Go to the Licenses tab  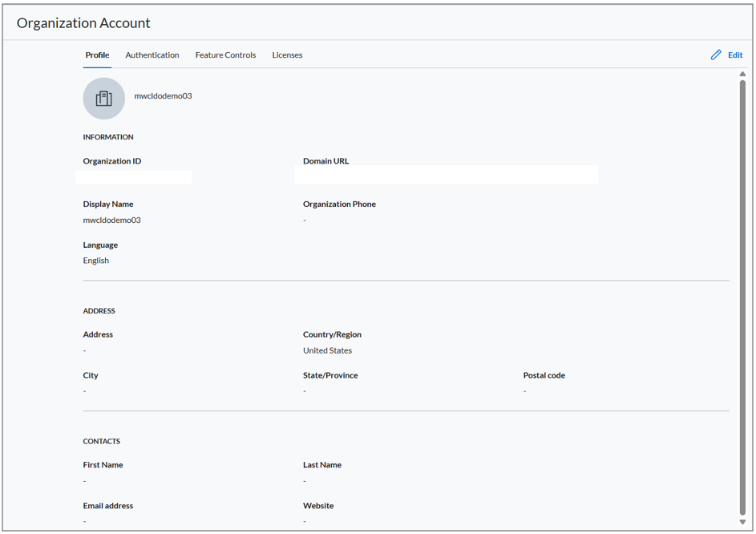(287, 55)
